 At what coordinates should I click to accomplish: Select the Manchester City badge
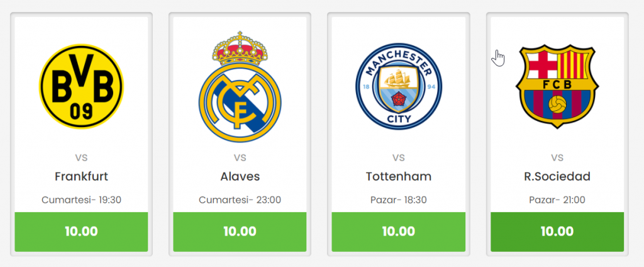(x=398, y=86)
